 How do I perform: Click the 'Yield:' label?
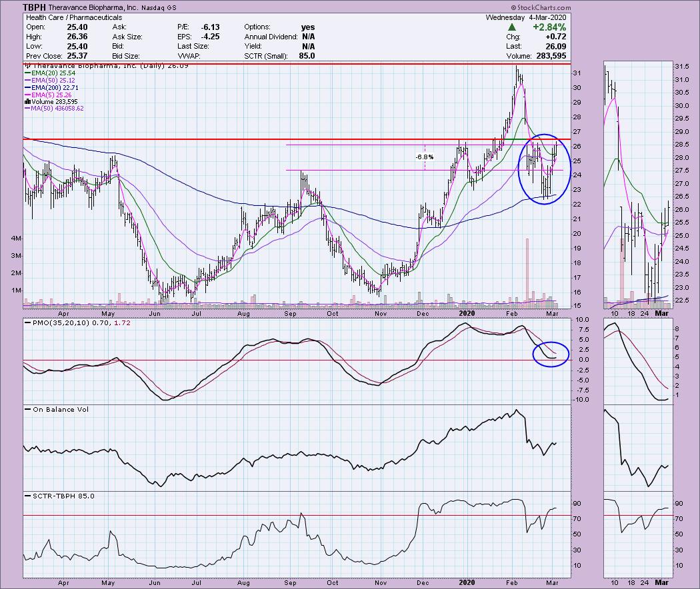click(x=253, y=47)
